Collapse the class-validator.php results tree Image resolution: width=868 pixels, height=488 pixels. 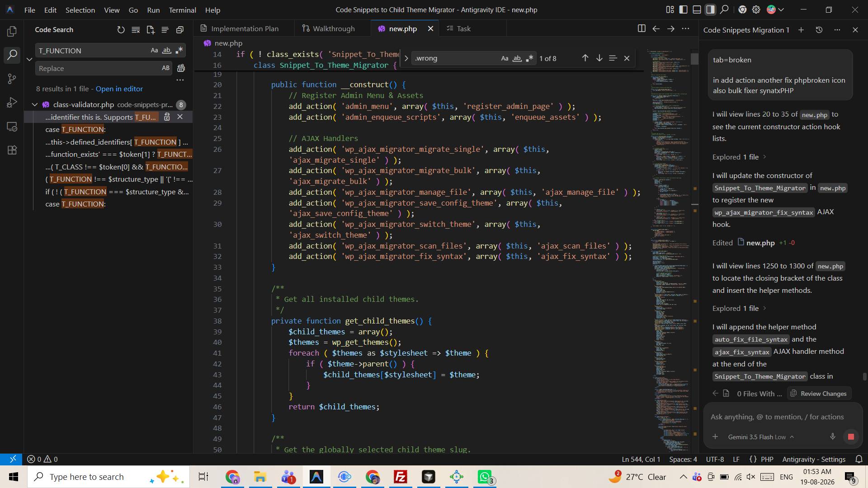(x=35, y=104)
